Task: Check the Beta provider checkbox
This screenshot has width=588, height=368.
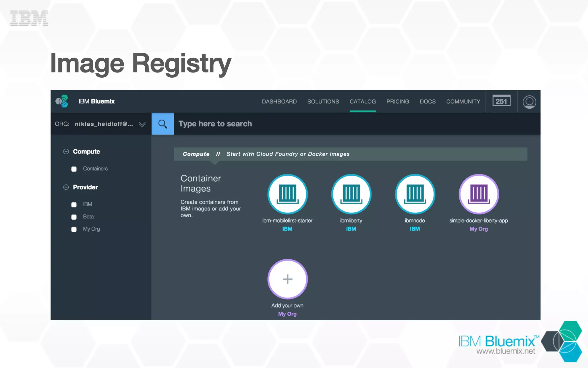Action: point(74,217)
